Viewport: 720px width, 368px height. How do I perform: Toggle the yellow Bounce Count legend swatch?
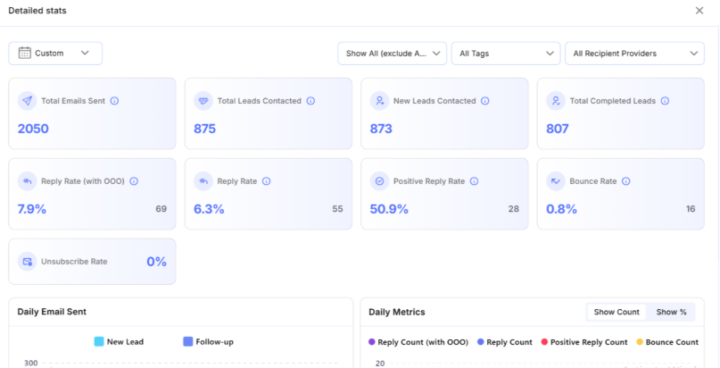pos(640,342)
